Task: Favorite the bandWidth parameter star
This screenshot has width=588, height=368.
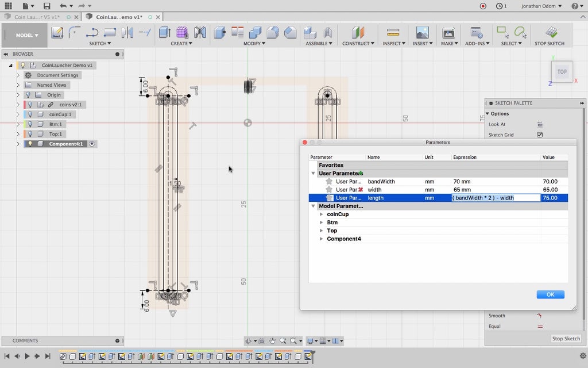Action: point(329,182)
